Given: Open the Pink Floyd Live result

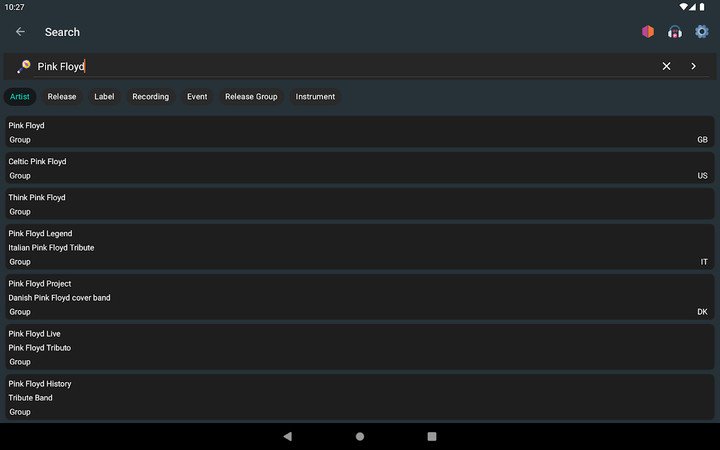Looking at the screenshot, I should coord(360,347).
